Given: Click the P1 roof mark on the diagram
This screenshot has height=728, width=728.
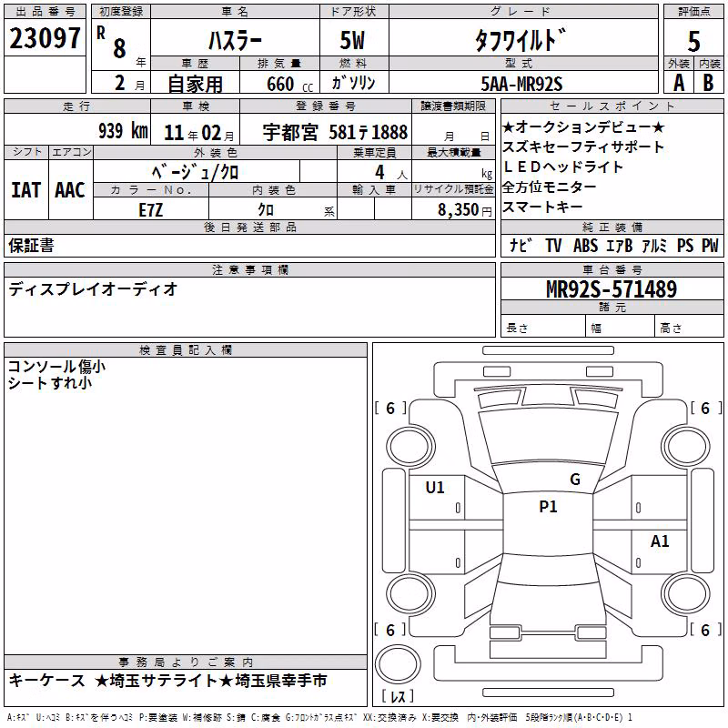Looking at the screenshot, I should pyautogui.click(x=548, y=507).
